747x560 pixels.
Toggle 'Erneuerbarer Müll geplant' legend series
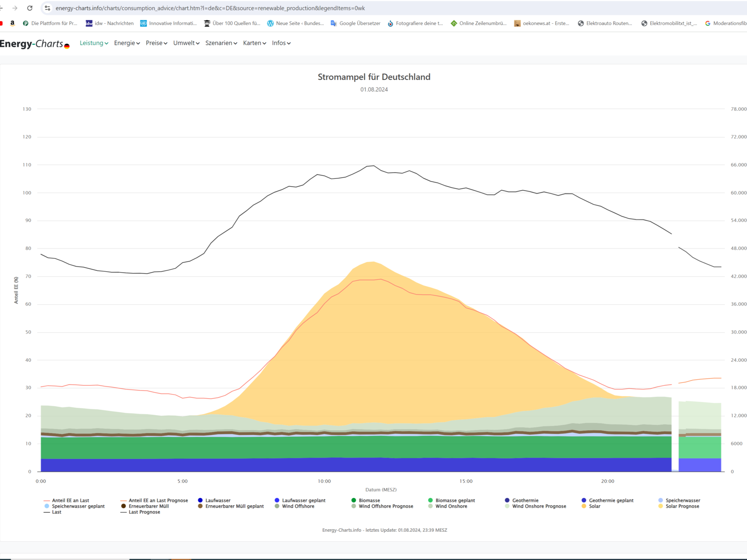pyautogui.click(x=231, y=506)
